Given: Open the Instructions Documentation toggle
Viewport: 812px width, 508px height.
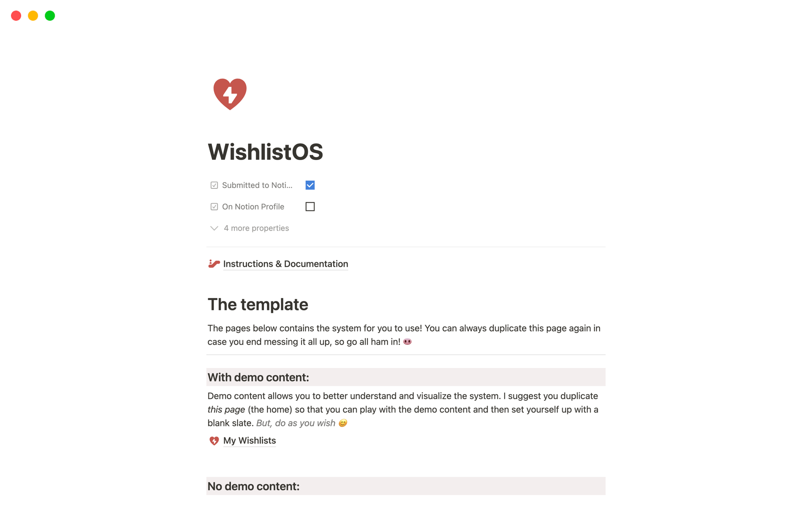Looking at the screenshot, I should coord(286,263).
